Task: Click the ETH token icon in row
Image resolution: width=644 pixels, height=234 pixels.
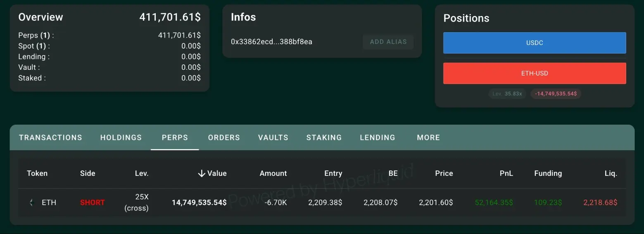Action: pyautogui.click(x=31, y=203)
